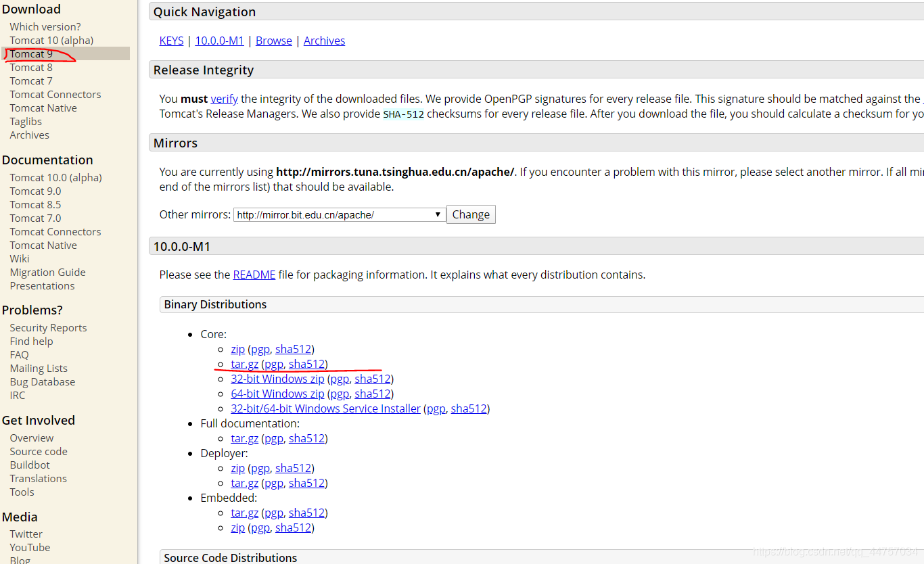Open the Presentations sidebar link
The width and height of the screenshot is (924, 564).
[x=42, y=286]
